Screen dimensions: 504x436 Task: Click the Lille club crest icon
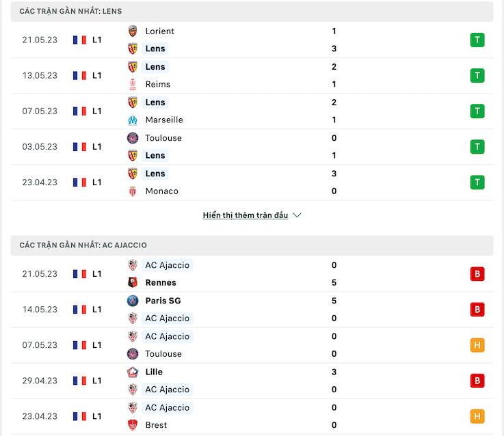(133, 372)
